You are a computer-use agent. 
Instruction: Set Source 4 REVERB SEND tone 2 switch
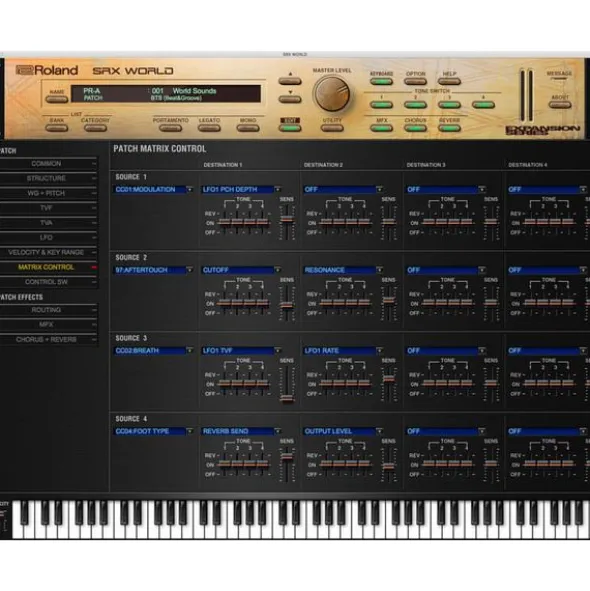point(237,464)
